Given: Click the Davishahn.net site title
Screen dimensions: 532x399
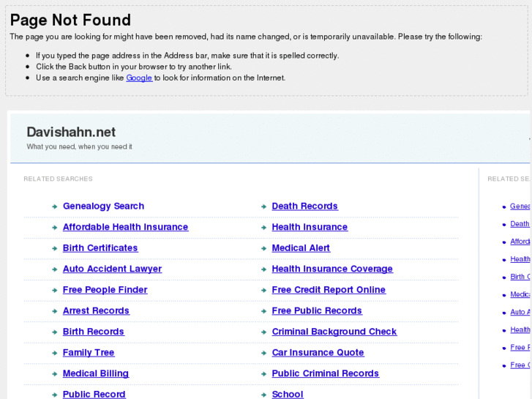Looking at the screenshot, I should [71, 132].
